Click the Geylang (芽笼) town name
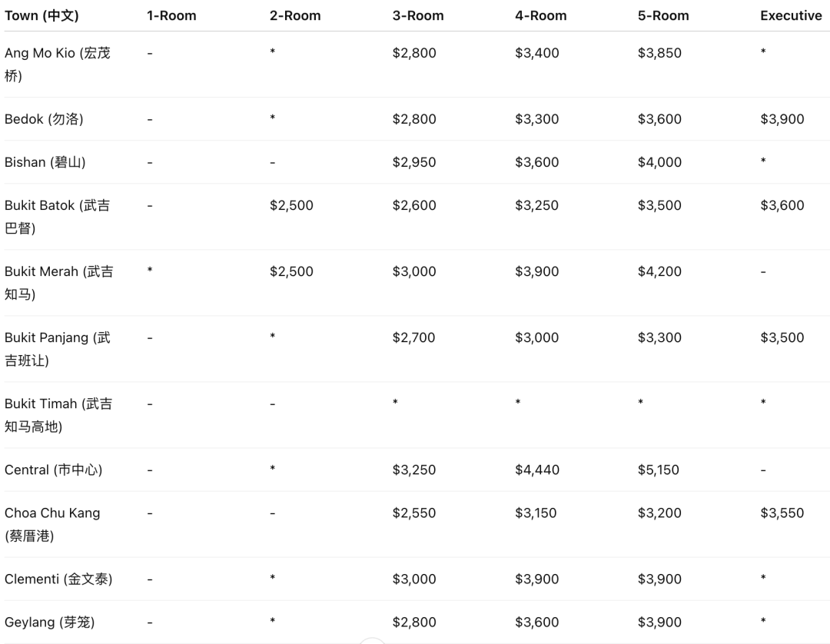This screenshot has height=644, width=830. (x=49, y=622)
